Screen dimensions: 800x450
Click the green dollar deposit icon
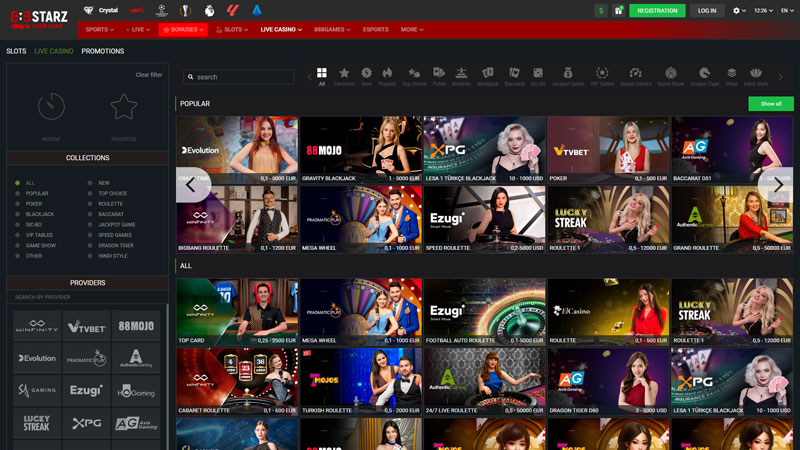click(x=600, y=10)
